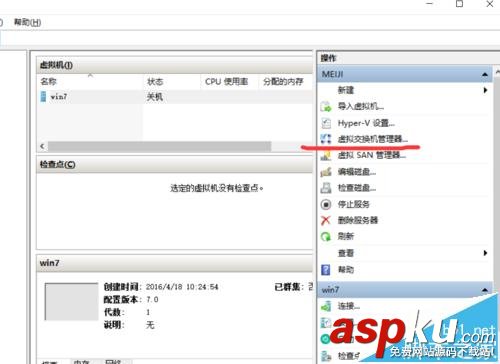Screen dimensions: 500x364
Task: Open the 帮助(H) menu
Action: (27, 23)
